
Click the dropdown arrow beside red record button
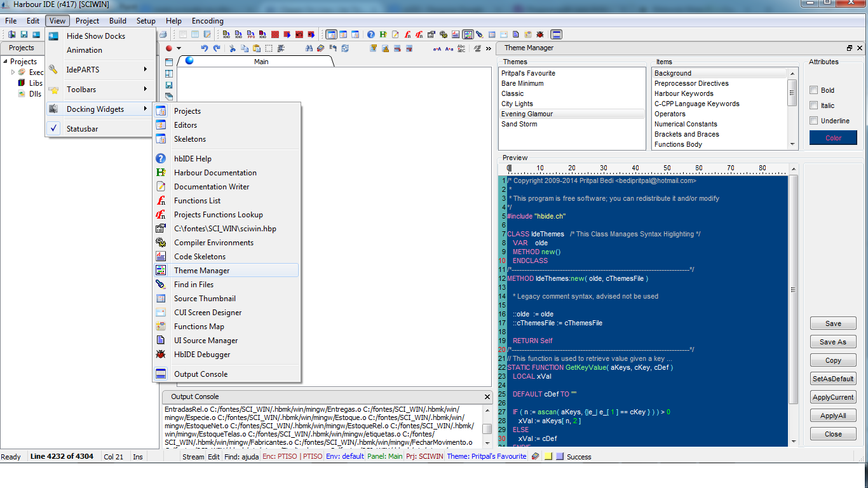point(179,49)
